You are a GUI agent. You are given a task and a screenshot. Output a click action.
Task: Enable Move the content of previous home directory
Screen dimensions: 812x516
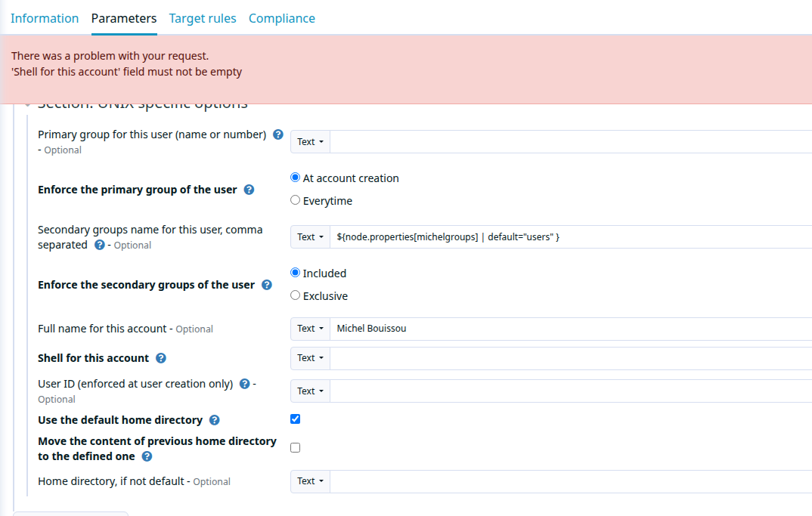(295, 448)
